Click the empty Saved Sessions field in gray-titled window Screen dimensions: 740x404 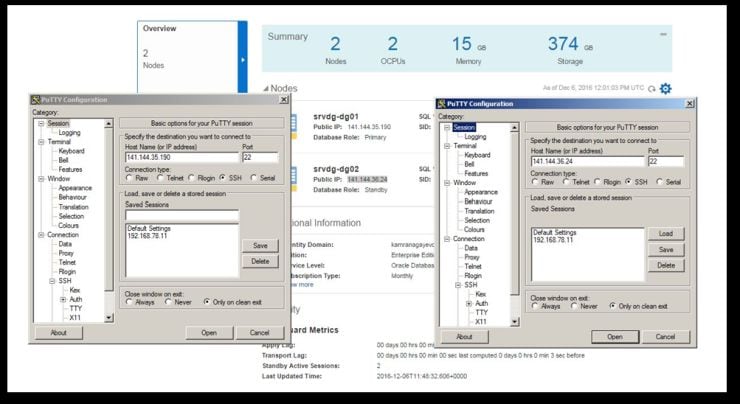182,216
